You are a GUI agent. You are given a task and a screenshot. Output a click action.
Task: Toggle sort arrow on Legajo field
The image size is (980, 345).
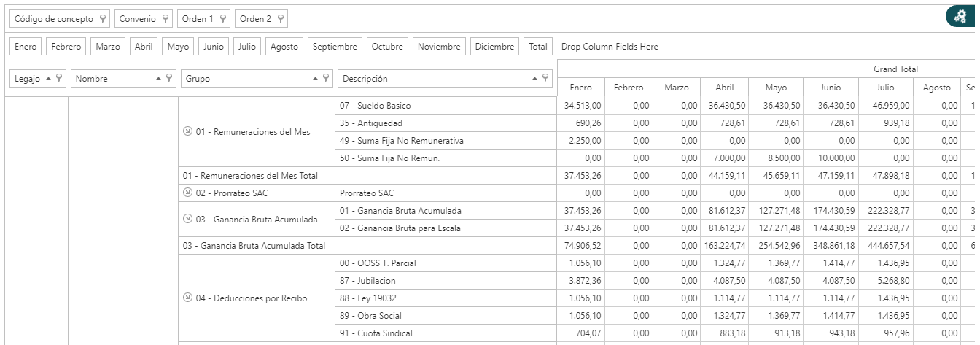tap(49, 78)
